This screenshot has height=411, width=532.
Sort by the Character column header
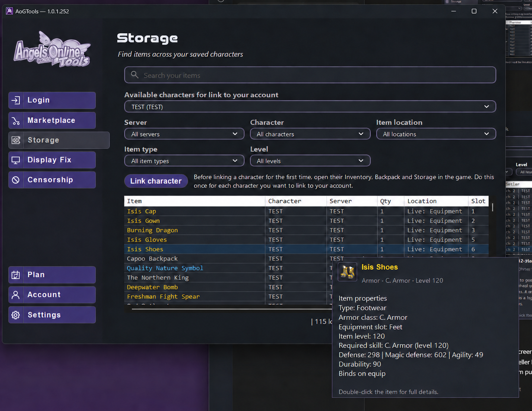[x=296, y=201]
